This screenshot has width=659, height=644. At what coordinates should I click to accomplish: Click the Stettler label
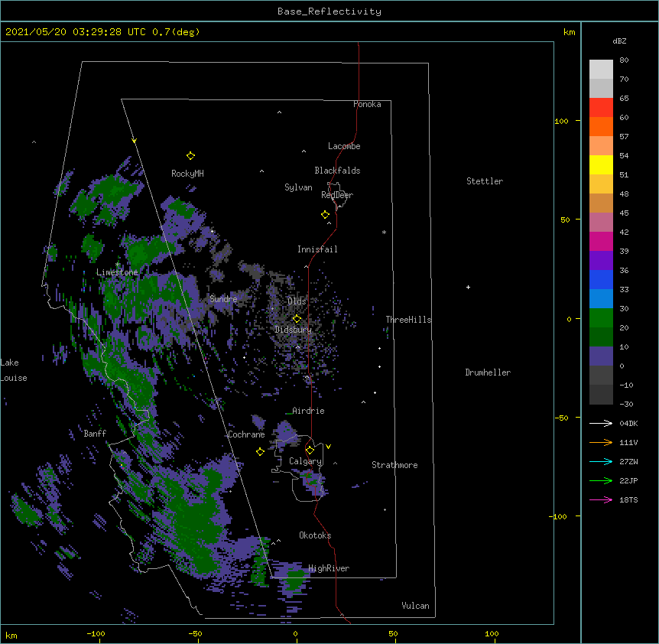485,181
